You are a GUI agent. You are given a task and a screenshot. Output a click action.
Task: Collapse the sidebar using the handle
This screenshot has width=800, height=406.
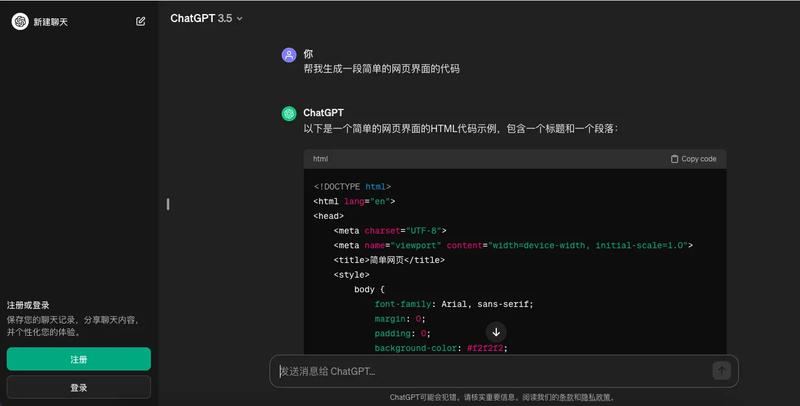pyautogui.click(x=168, y=204)
